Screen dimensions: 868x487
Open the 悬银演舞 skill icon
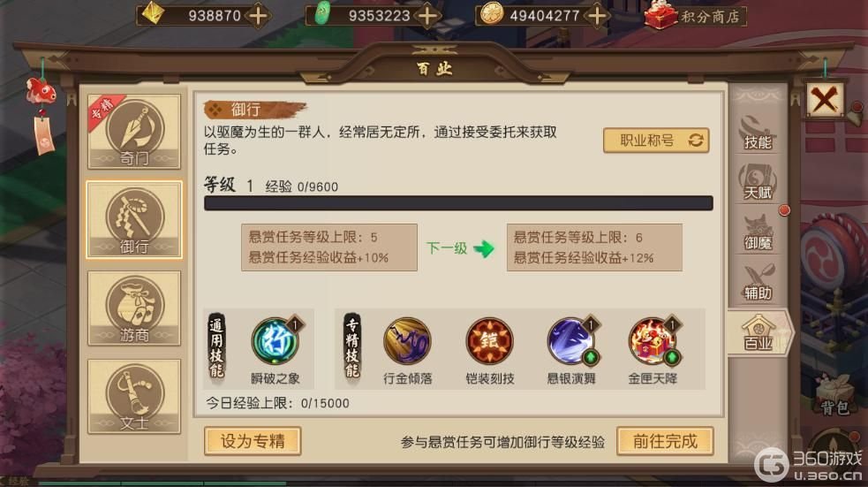pyautogui.click(x=571, y=341)
